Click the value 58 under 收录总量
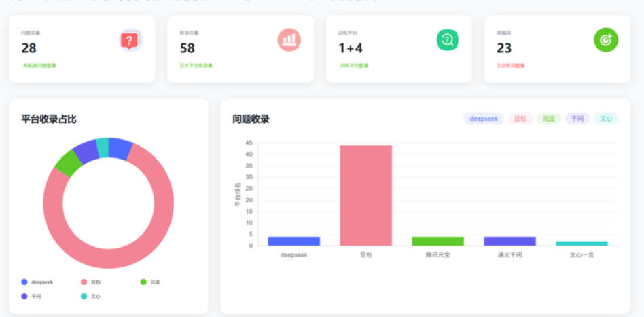 (187, 48)
